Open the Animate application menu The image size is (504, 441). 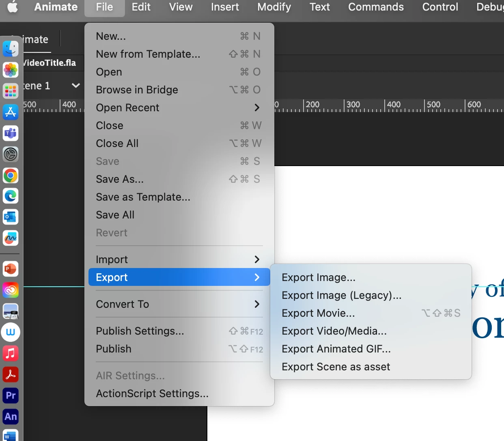coord(56,7)
